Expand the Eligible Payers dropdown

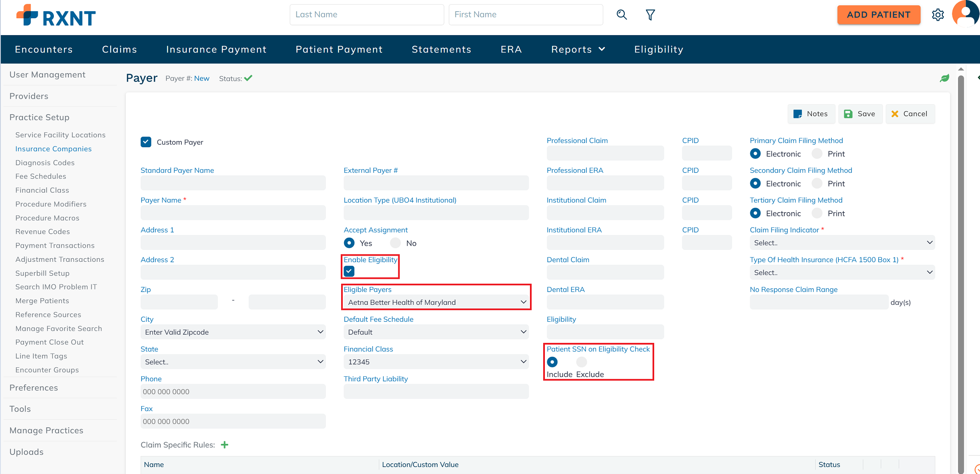[x=436, y=302]
